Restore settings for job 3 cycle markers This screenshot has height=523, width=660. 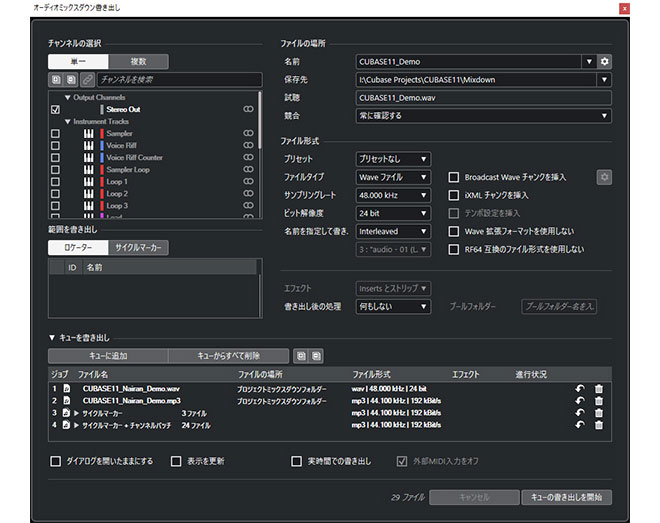[x=580, y=413]
